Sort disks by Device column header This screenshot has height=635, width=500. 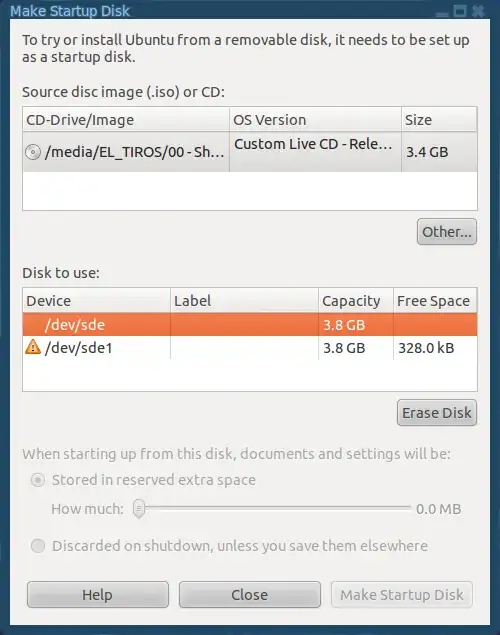97,300
